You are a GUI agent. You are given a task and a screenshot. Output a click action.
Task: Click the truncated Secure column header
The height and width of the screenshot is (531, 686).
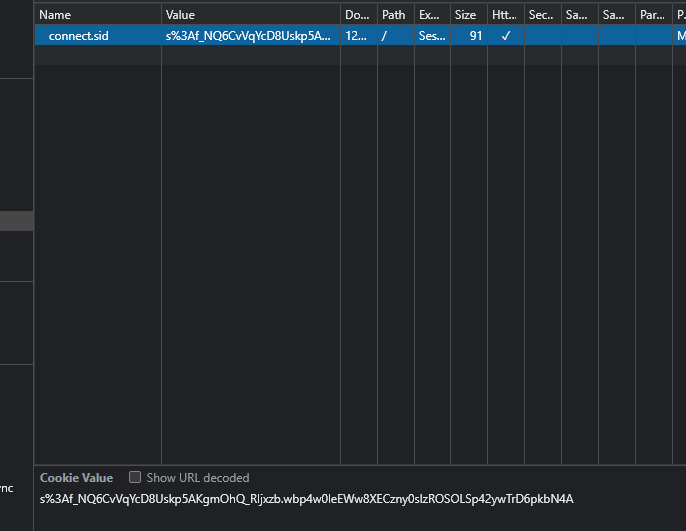(541, 15)
